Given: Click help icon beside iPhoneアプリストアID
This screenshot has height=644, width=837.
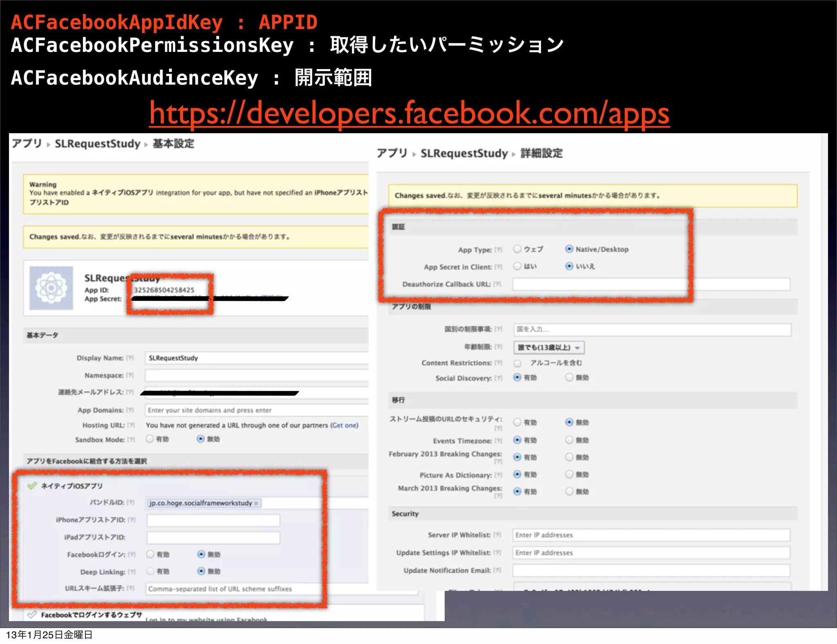Looking at the screenshot, I should [x=132, y=520].
